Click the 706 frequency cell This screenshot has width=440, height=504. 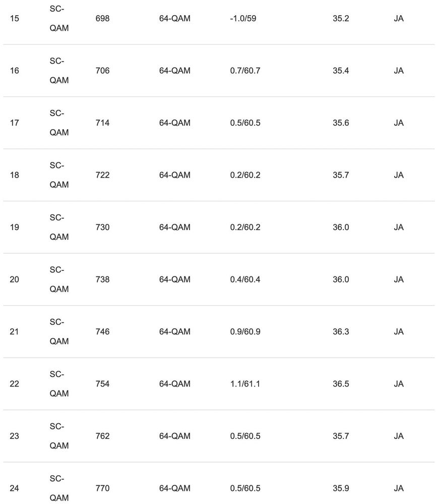coord(102,71)
